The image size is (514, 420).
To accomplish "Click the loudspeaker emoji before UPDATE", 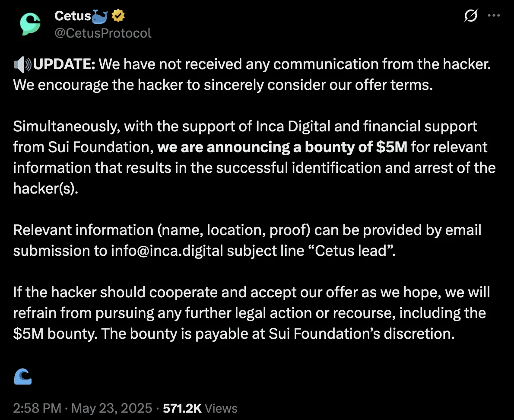I will point(22,65).
